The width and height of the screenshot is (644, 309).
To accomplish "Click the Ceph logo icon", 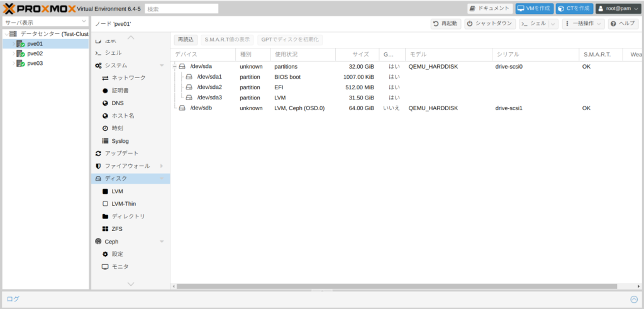I will [98, 242].
